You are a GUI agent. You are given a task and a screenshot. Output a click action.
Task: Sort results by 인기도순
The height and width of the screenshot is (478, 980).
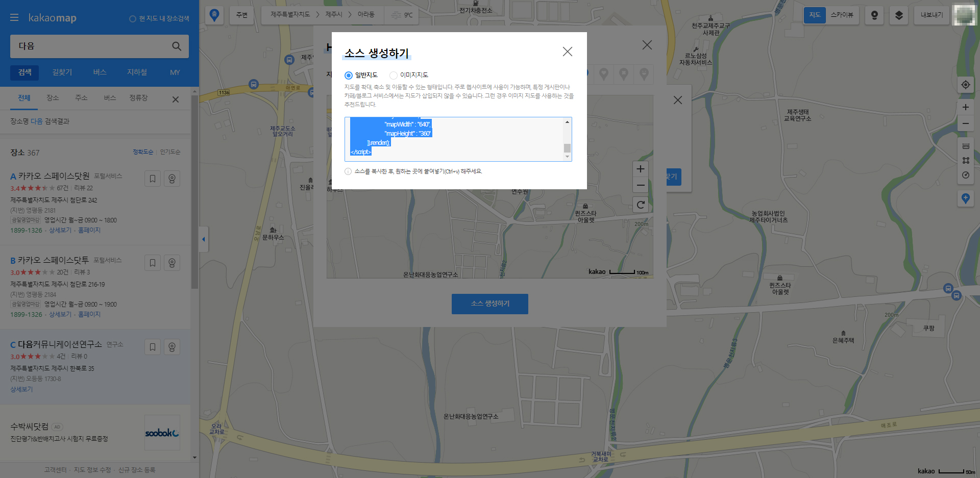pos(170,152)
